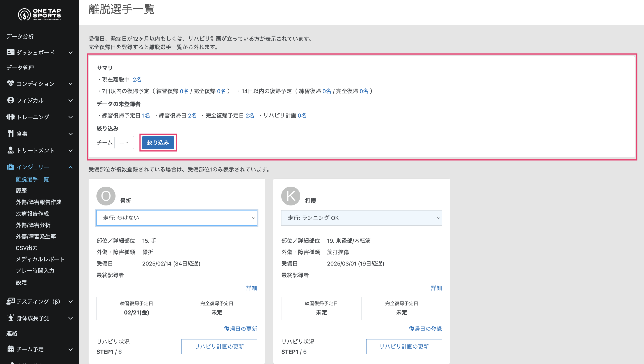This screenshot has width=644, height=364.
Task: Click the 絞り込み filter button
Action: point(158,143)
